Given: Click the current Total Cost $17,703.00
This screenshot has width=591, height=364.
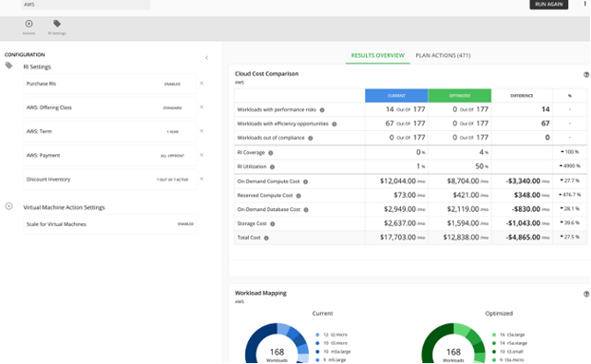Looking at the screenshot, I should [x=402, y=238].
